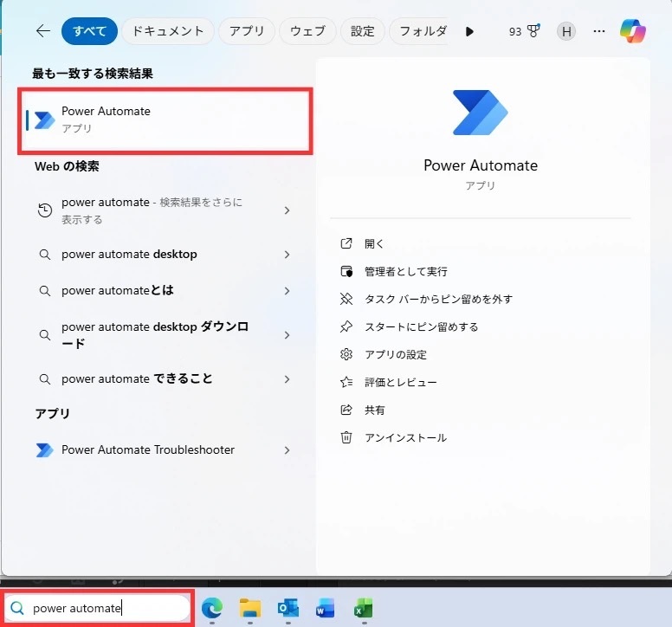Choose スタートにピン留めする
672x627 pixels.
[421, 327]
